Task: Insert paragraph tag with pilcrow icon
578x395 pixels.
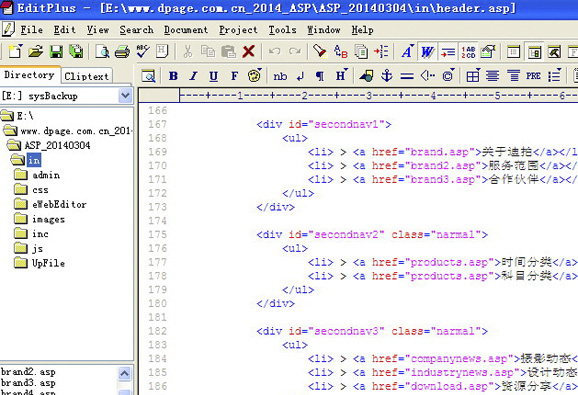Action: tap(320, 76)
